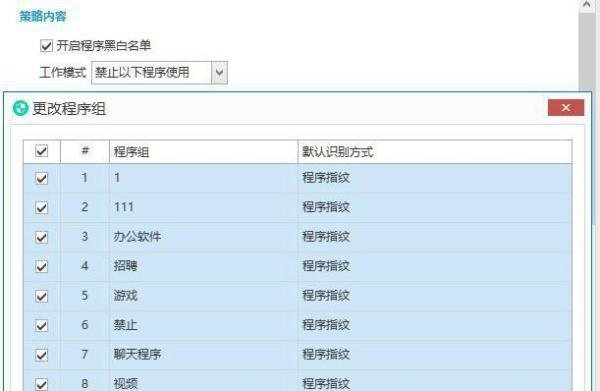Uncheck the checkbox for 视频 group
Viewport: 600px width, 391px height.
[x=41, y=384]
